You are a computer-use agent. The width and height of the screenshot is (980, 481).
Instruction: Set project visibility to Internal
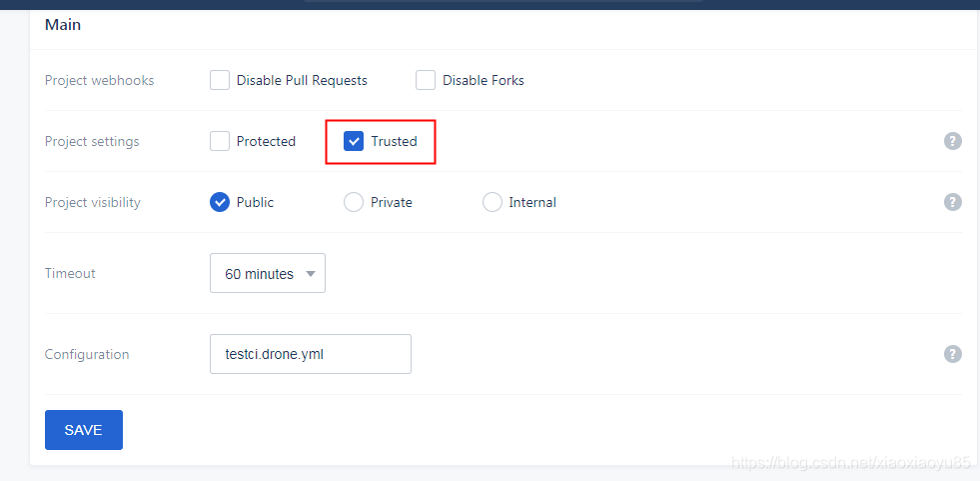point(492,202)
